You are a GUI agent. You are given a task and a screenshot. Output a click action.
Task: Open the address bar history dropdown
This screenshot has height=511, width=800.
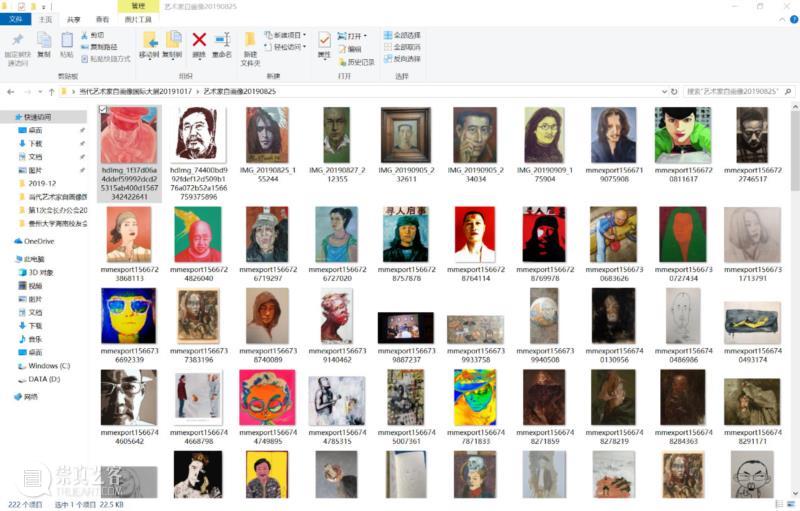664,92
